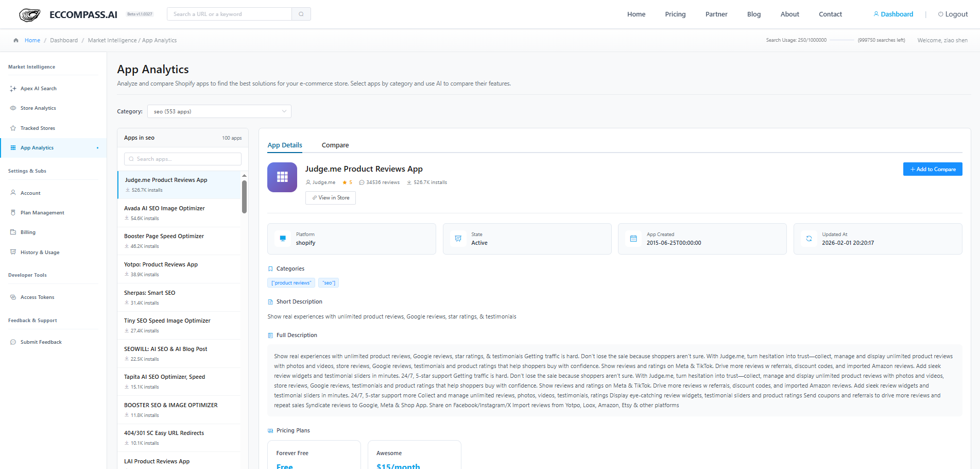Open Home in top navigation
The width and height of the screenshot is (980, 469).
tap(636, 14)
